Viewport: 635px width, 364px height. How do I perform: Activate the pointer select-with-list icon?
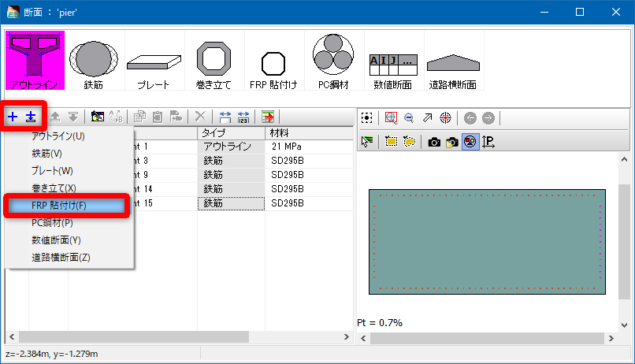point(366,142)
